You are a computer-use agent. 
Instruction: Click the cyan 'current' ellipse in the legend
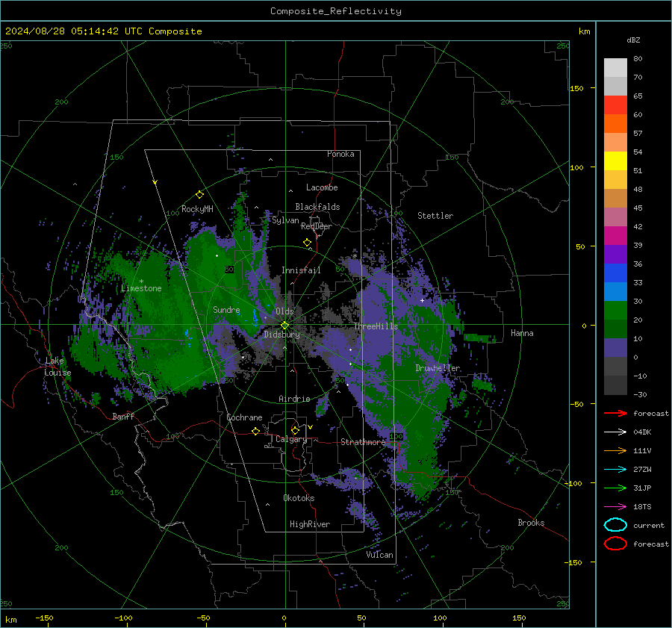tap(615, 525)
